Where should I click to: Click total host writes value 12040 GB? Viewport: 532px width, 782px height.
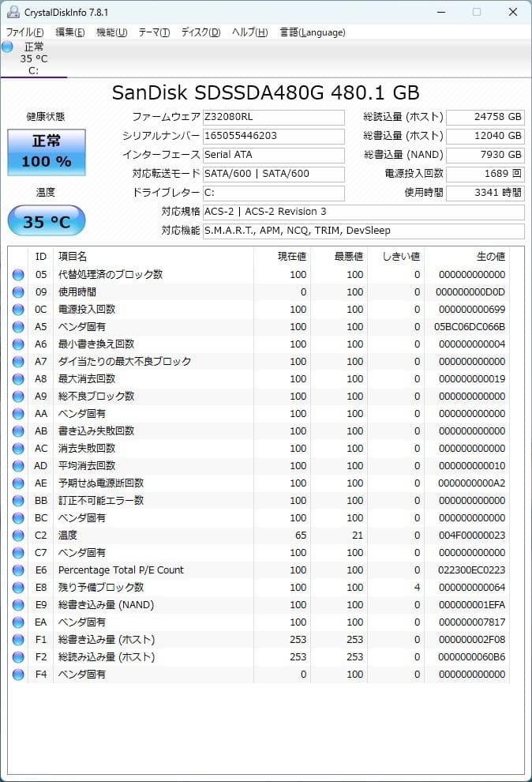[485, 136]
